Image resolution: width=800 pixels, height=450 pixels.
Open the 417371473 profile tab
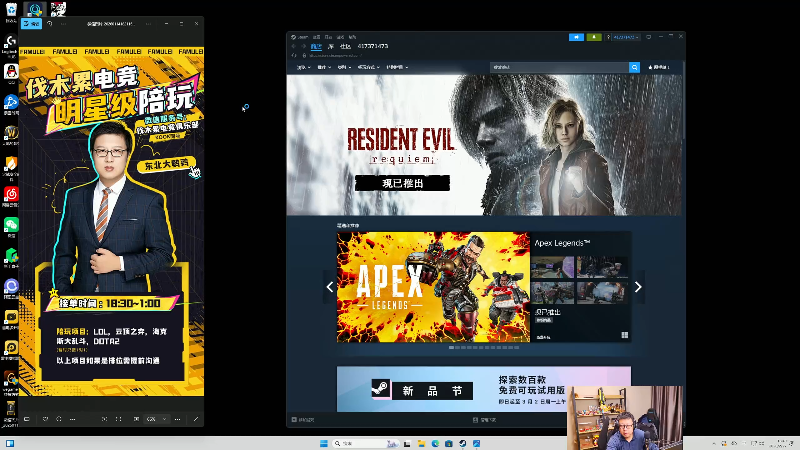pos(373,46)
